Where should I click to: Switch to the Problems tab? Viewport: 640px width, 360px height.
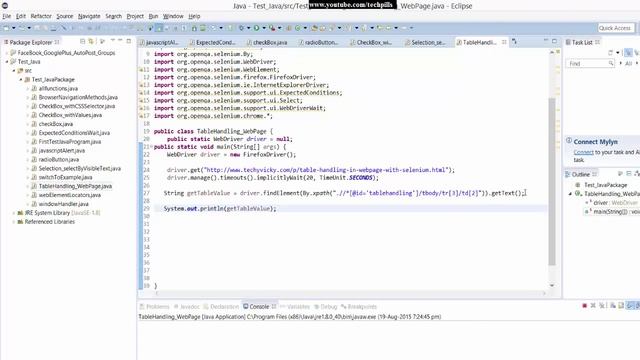pyautogui.click(x=154, y=307)
